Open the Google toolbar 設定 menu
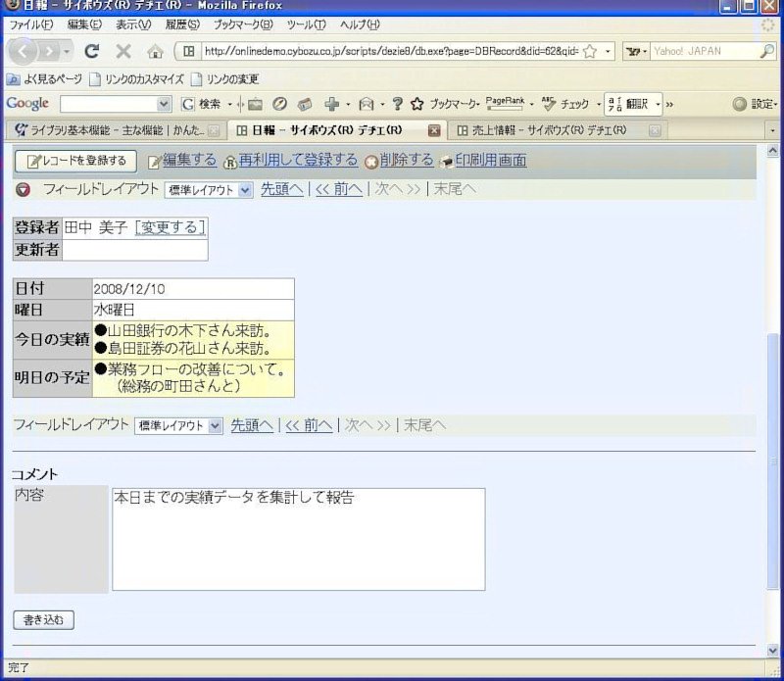The height and width of the screenshot is (681, 784). tap(755, 104)
